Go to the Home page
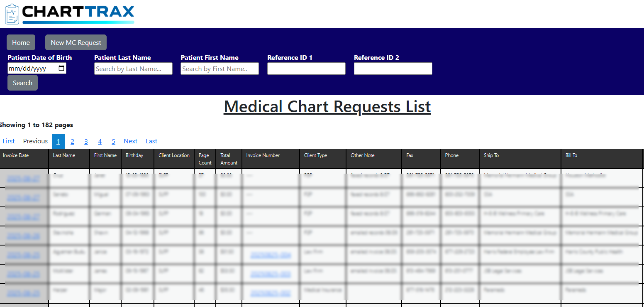This screenshot has height=307, width=644. [x=21, y=42]
